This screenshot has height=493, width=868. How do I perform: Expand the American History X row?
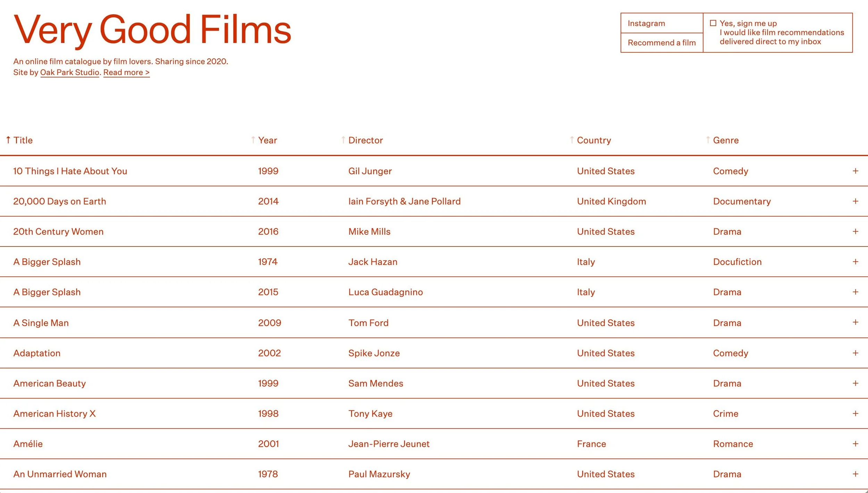(x=856, y=413)
